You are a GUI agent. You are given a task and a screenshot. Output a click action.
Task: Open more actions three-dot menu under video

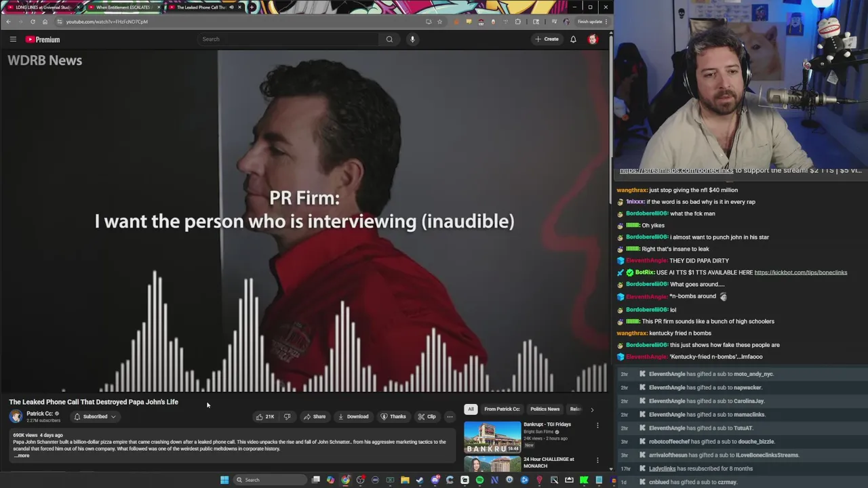450,417
